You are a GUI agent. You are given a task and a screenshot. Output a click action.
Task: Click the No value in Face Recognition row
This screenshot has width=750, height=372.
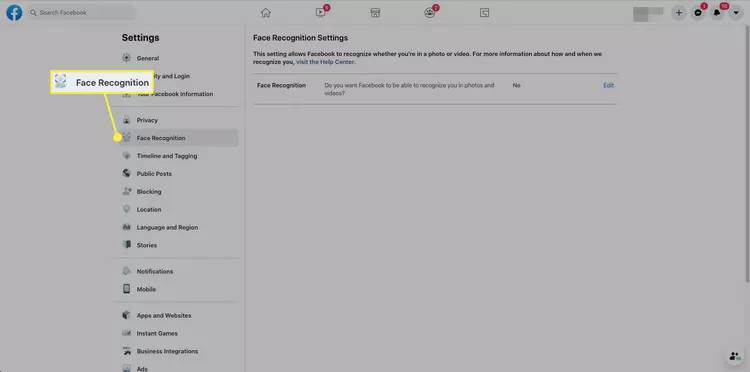pyautogui.click(x=517, y=85)
